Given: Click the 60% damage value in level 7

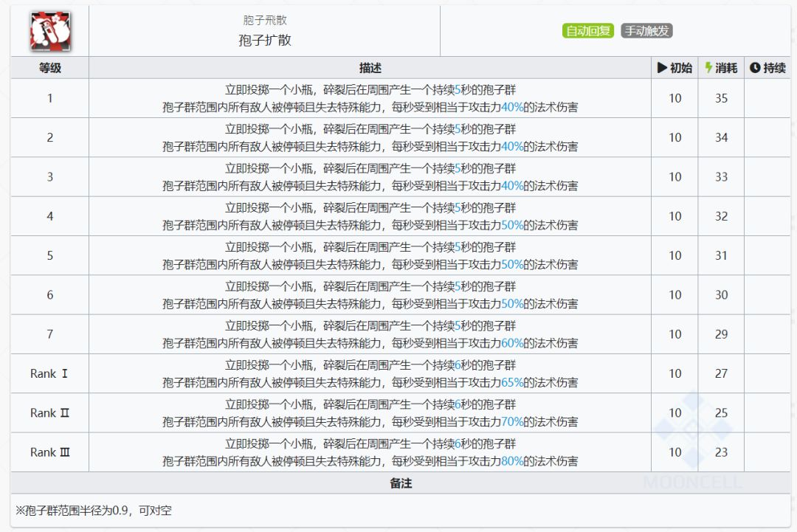Looking at the screenshot, I should [512, 344].
